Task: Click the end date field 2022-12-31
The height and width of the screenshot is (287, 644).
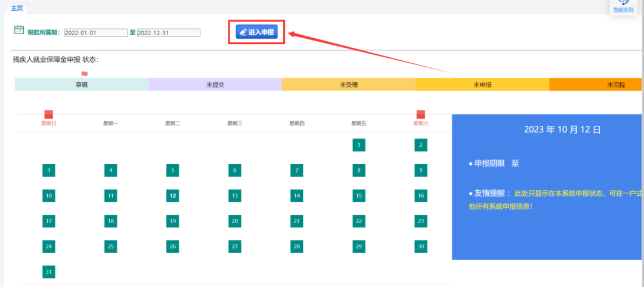Action: pos(168,33)
